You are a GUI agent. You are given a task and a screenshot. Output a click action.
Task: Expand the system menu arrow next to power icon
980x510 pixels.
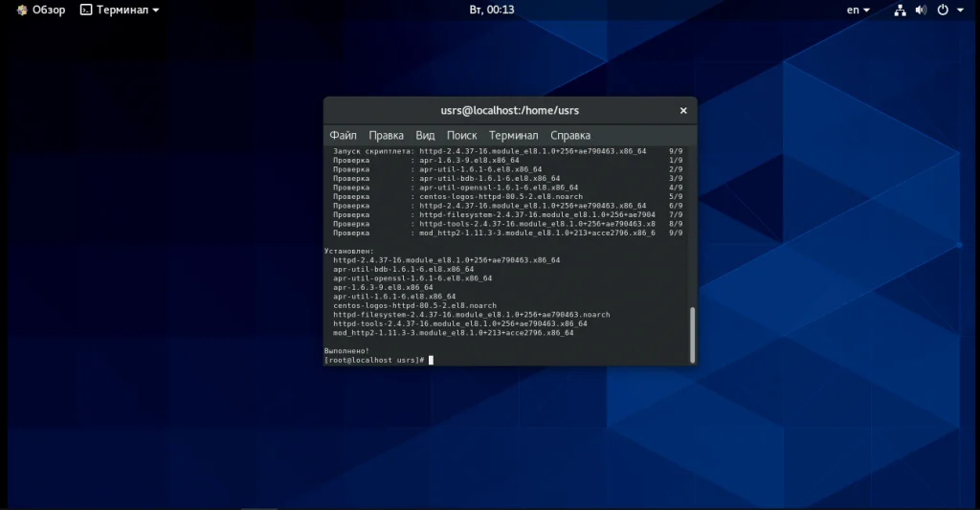[x=960, y=10]
